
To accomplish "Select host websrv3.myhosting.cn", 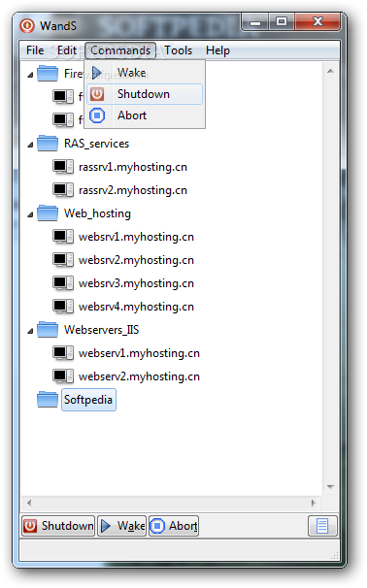I will point(136,283).
